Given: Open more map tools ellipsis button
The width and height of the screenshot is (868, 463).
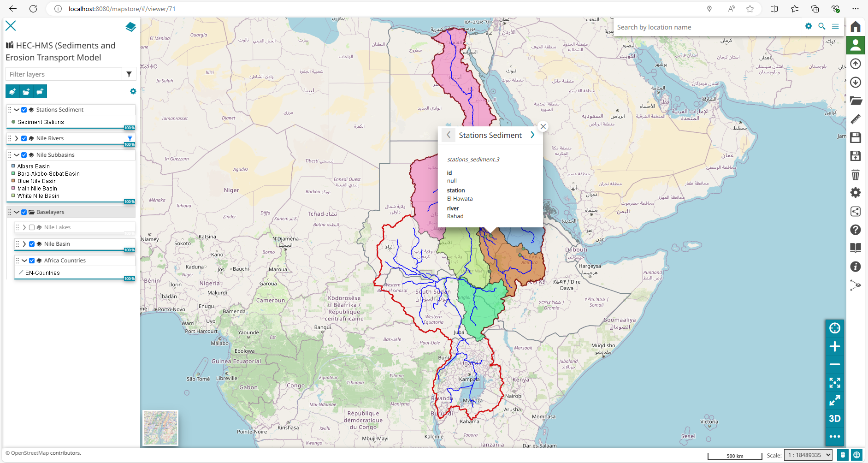Looking at the screenshot, I should pyautogui.click(x=835, y=436).
